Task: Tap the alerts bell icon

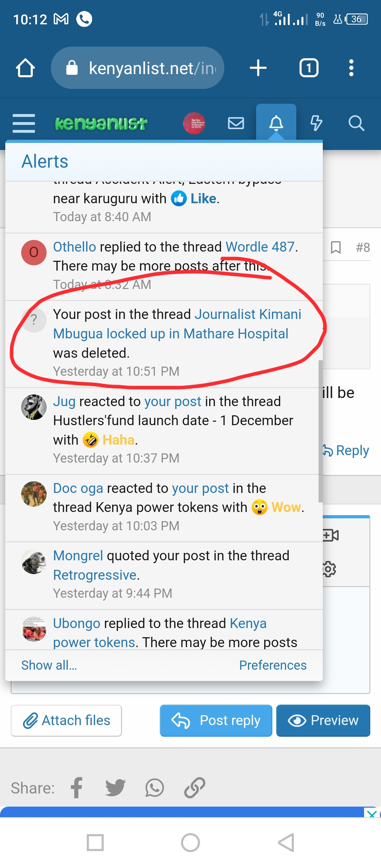Action: pyautogui.click(x=276, y=123)
